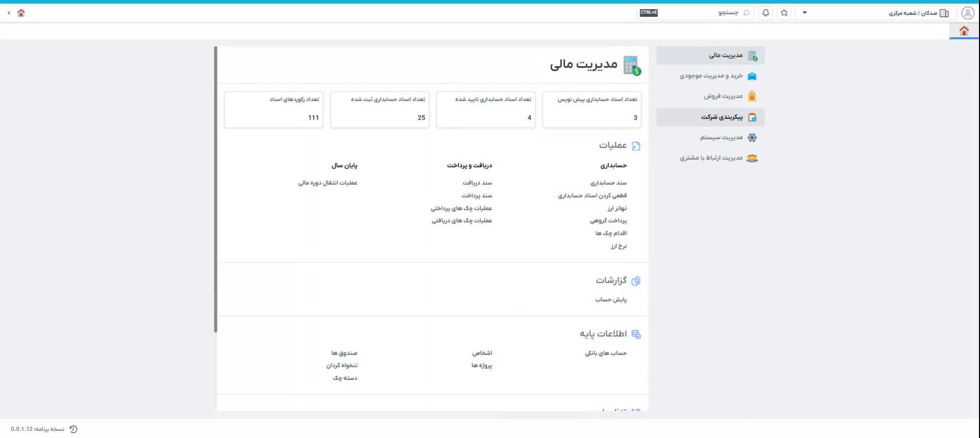Open صندوق ها link
This screenshot has height=438, width=980.
pos(344,353)
